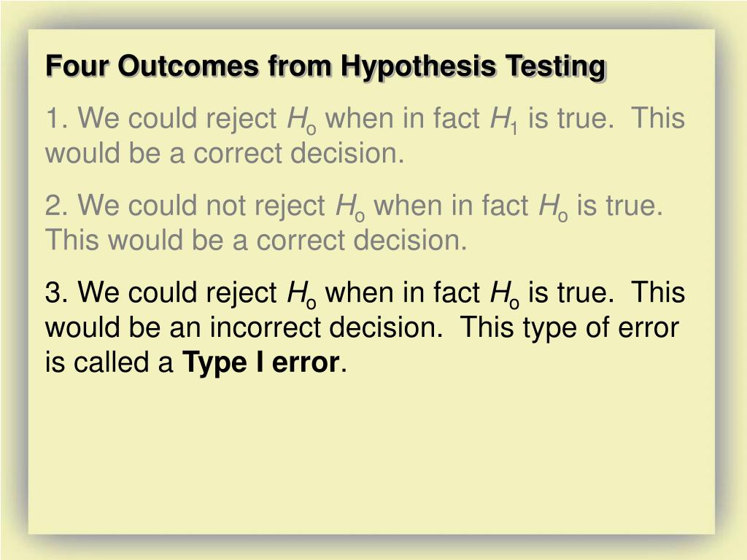Click the words "is called a" in outcome three
Screen dimensions: 747x560
[x=109, y=363]
